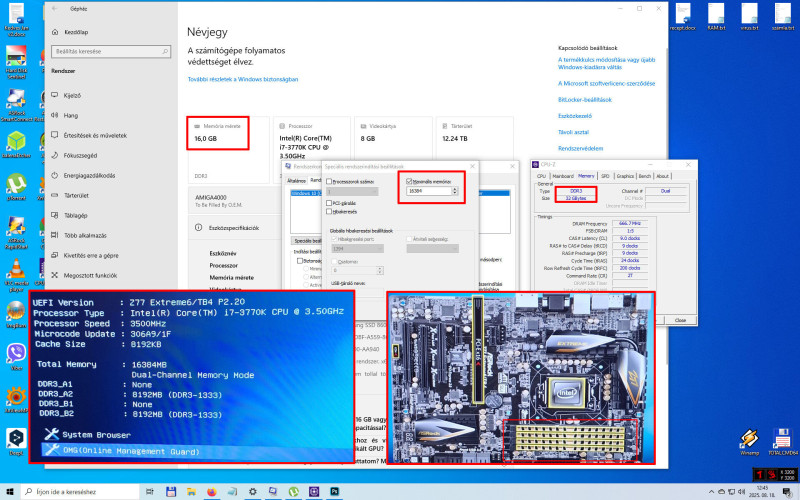Click the taskbar search box
This screenshot has height=500, width=800.
pyautogui.click(x=81, y=492)
